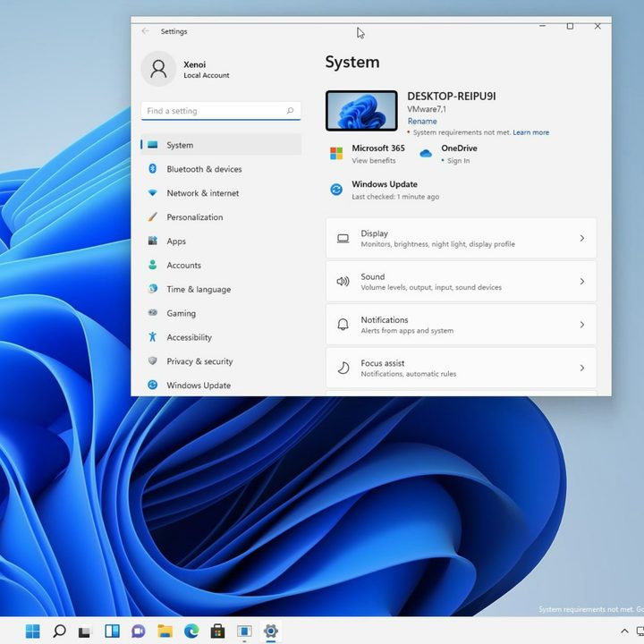Open the Learn more link

(x=530, y=132)
